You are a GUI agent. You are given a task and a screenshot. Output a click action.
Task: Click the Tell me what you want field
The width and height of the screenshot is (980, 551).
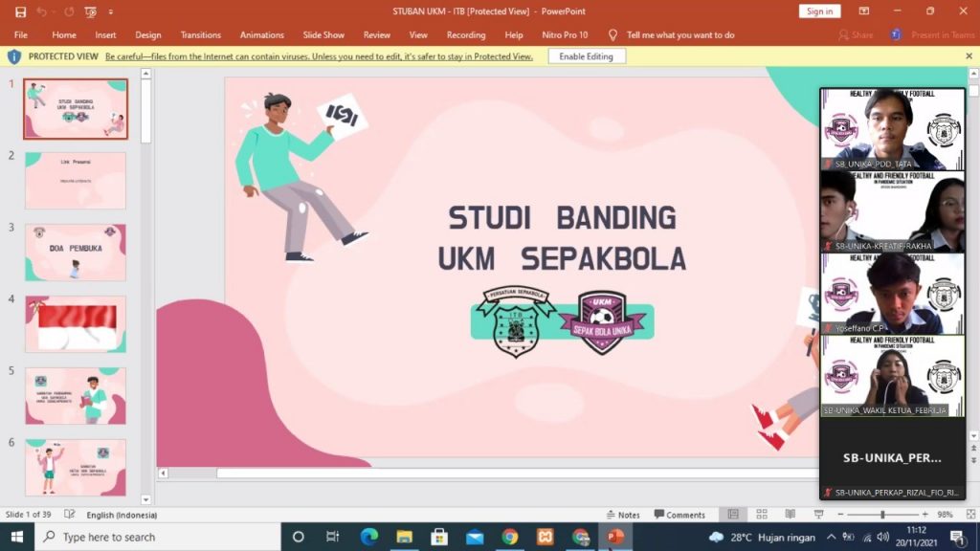coord(680,35)
